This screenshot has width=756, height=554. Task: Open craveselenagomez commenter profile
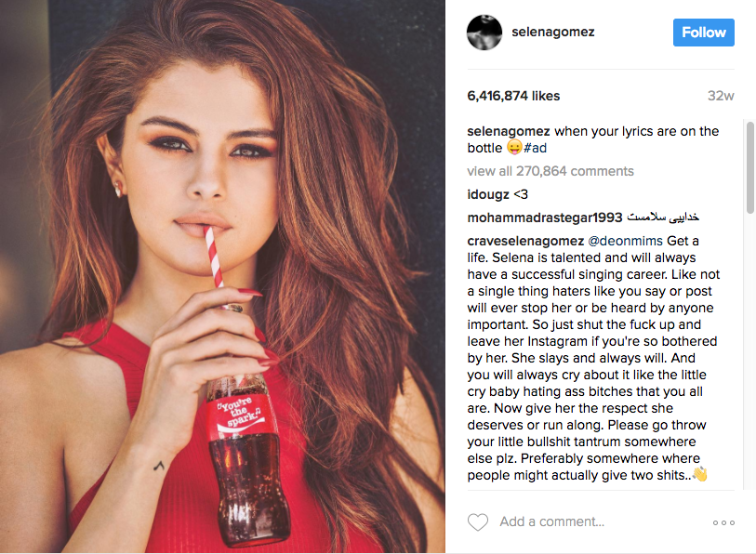525,241
